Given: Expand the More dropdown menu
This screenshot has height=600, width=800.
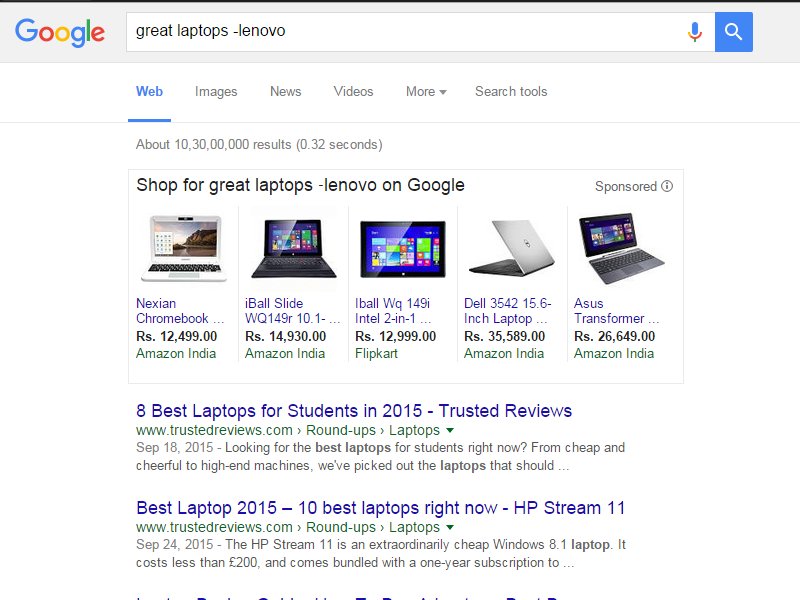Looking at the screenshot, I should tap(426, 92).
